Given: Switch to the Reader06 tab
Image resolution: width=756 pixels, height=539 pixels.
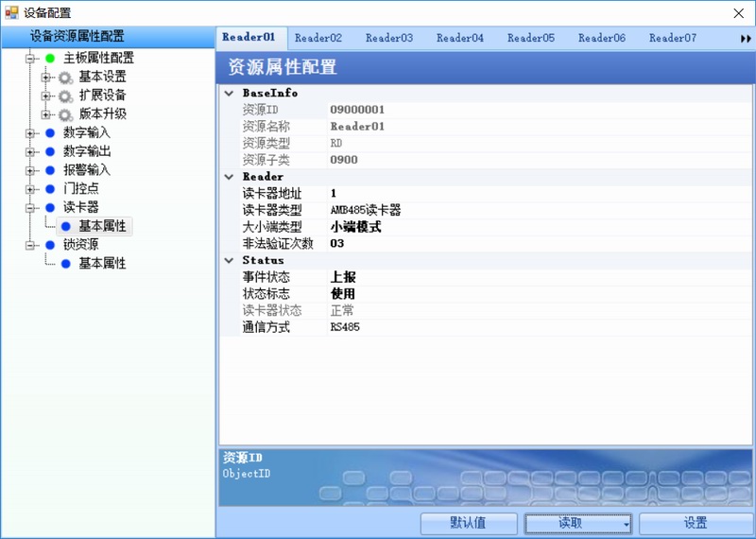Looking at the screenshot, I should pyautogui.click(x=602, y=38).
